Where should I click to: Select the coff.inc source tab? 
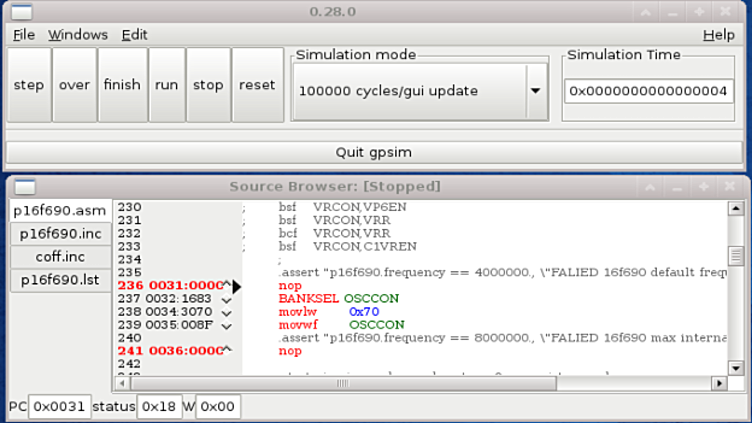[60, 257]
